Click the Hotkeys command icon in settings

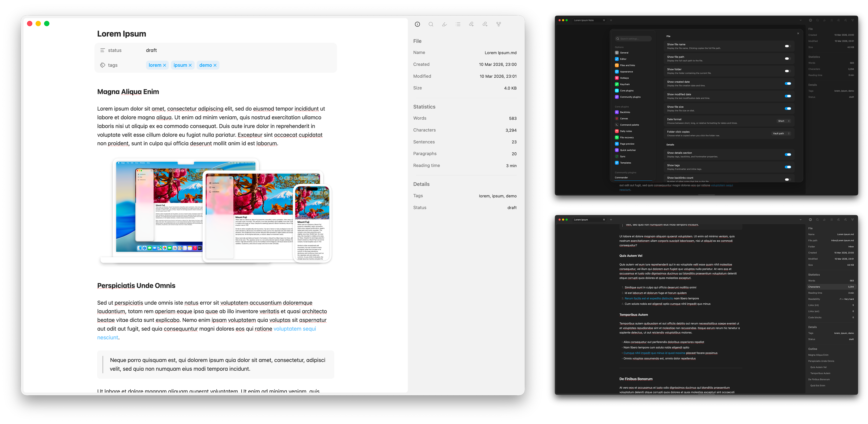[x=617, y=78]
